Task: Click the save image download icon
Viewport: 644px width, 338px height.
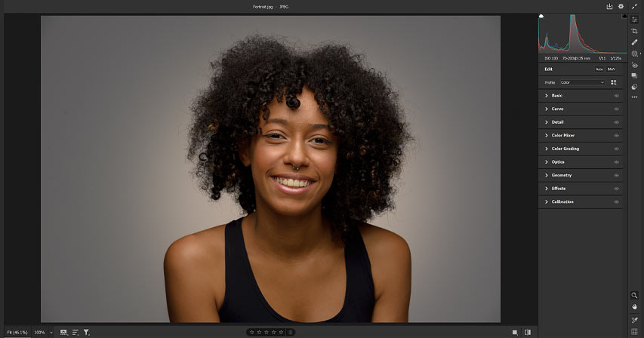Action: (x=609, y=7)
